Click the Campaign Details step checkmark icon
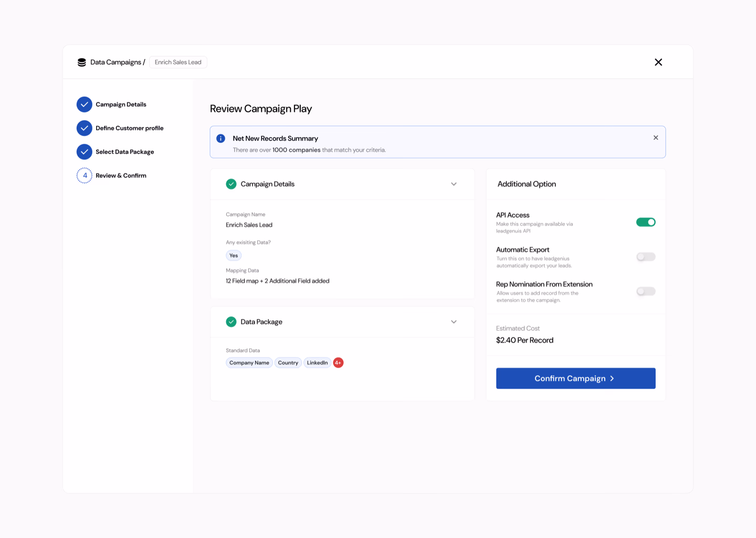Image resolution: width=756 pixels, height=538 pixels. click(x=85, y=105)
